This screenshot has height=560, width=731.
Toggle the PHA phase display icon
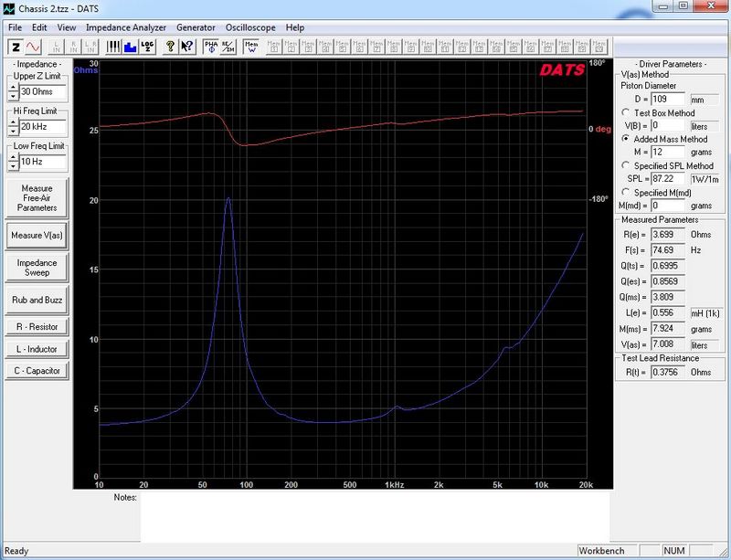click(x=210, y=46)
